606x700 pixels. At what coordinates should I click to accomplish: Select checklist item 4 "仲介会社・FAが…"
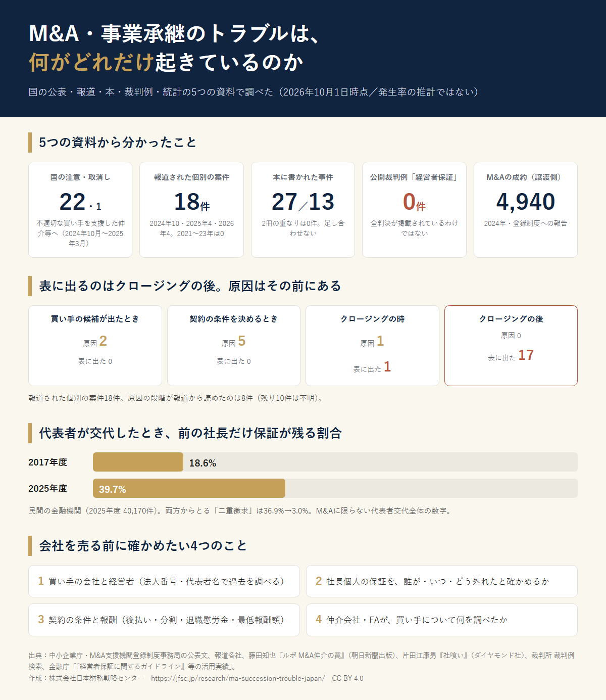pyautogui.click(x=442, y=620)
